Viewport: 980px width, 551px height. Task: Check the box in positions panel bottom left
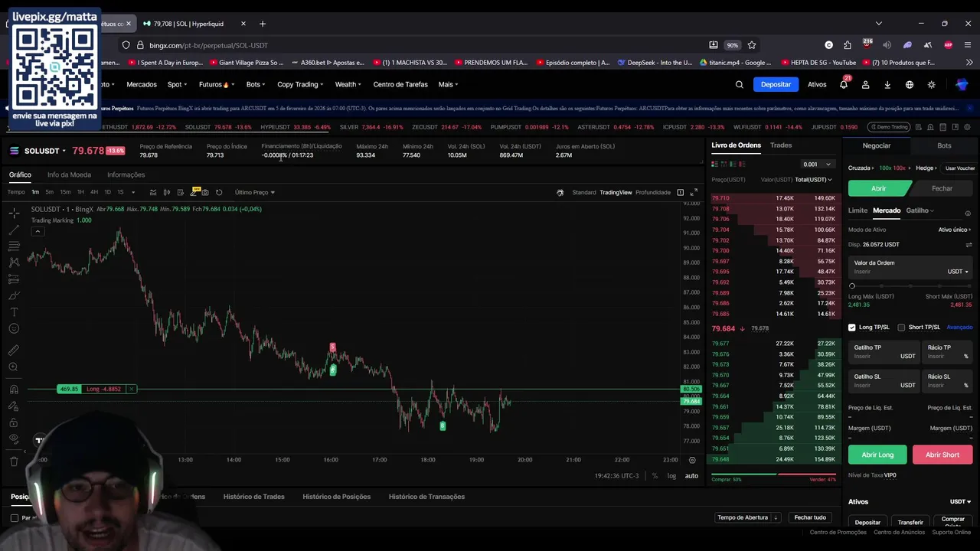pos(15,518)
